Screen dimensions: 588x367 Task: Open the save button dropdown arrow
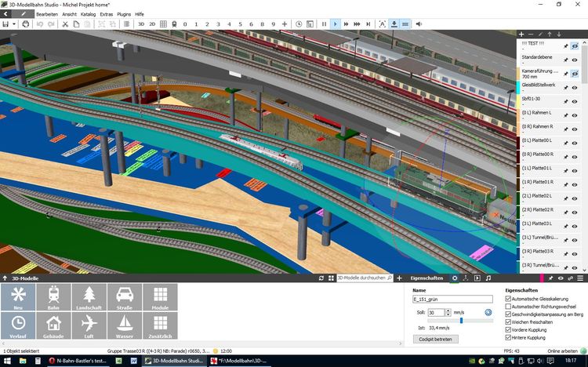(14, 24)
